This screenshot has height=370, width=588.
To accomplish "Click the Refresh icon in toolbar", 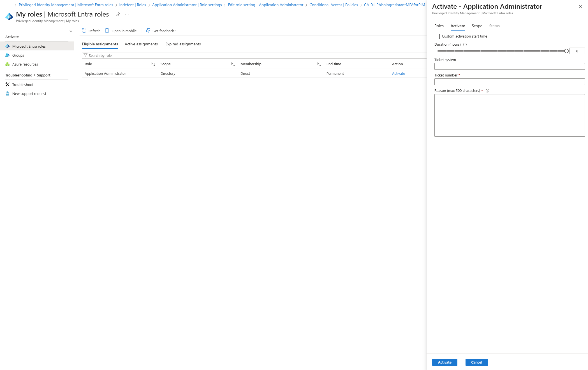I will tap(84, 31).
